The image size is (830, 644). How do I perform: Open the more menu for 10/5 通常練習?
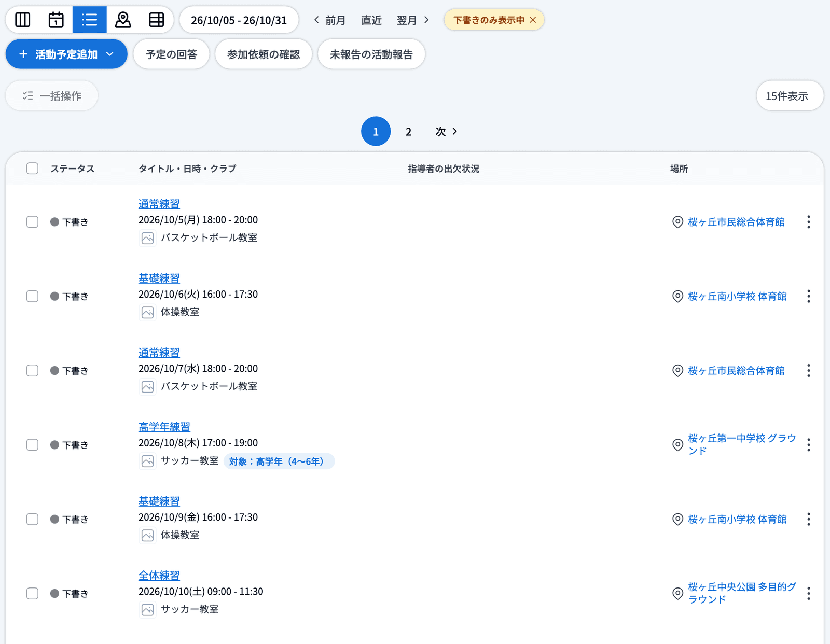click(808, 222)
